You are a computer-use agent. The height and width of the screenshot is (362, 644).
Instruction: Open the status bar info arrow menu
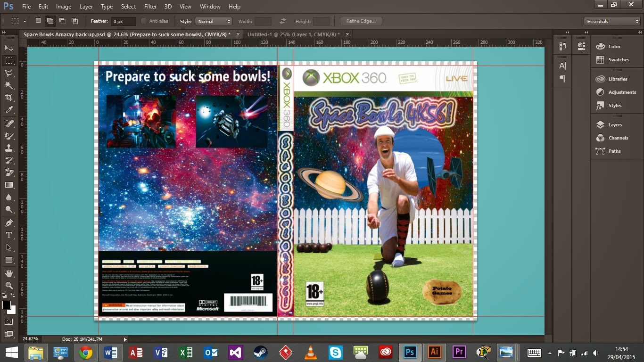[x=125, y=339]
